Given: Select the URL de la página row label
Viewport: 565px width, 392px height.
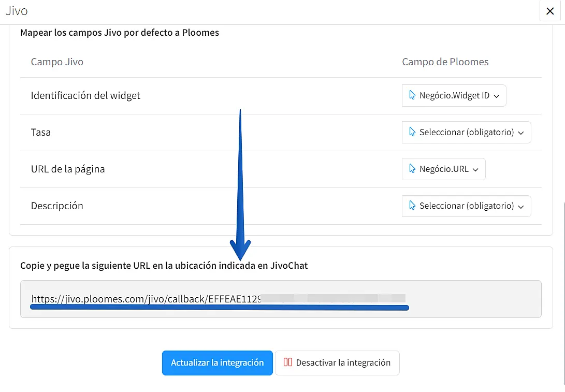Looking at the screenshot, I should pos(68,169).
